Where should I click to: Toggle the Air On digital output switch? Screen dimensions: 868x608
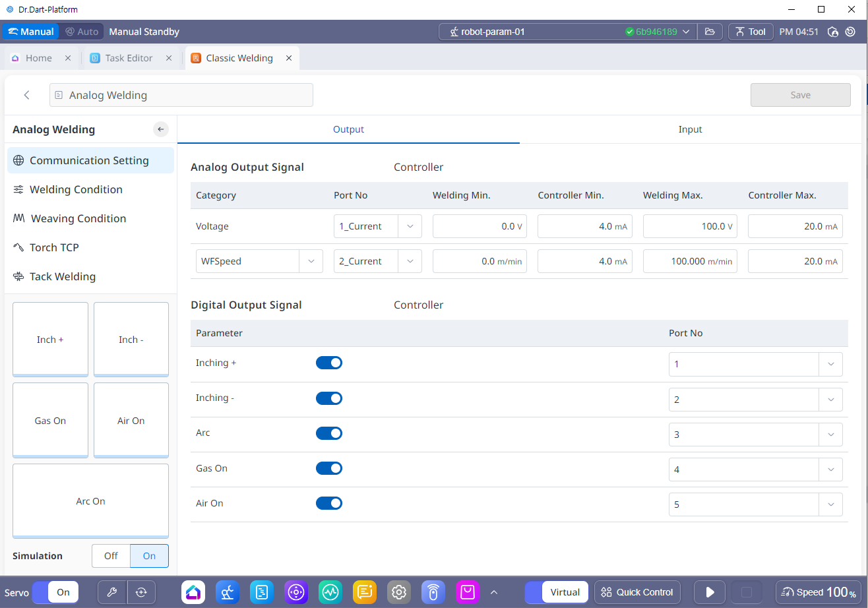tap(329, 503)
